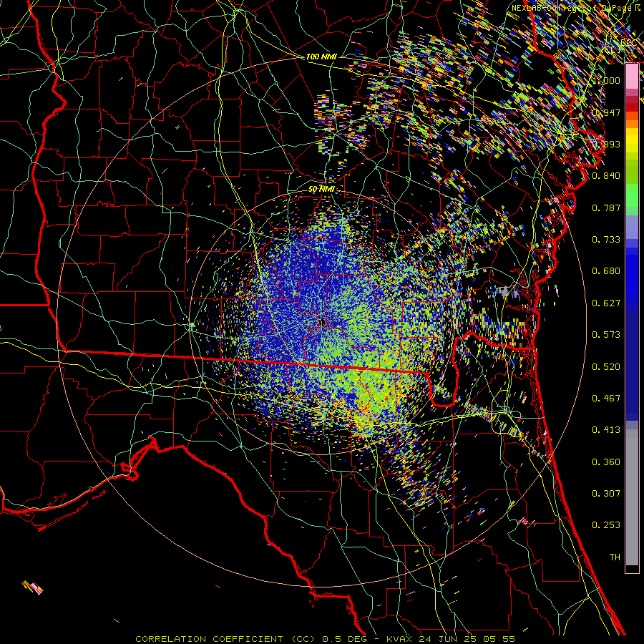Image resolution: width=644 pixels, height=644 pixels.
Task: Click the bright green band in the color scale
Action: pos(632,195)
